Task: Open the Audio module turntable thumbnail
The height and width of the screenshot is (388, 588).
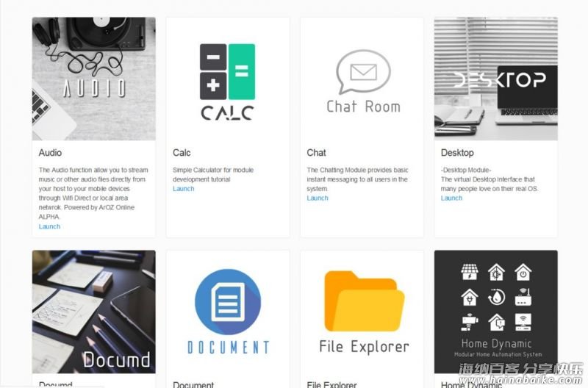Action: pyautogui.click(x=94, y=79)
